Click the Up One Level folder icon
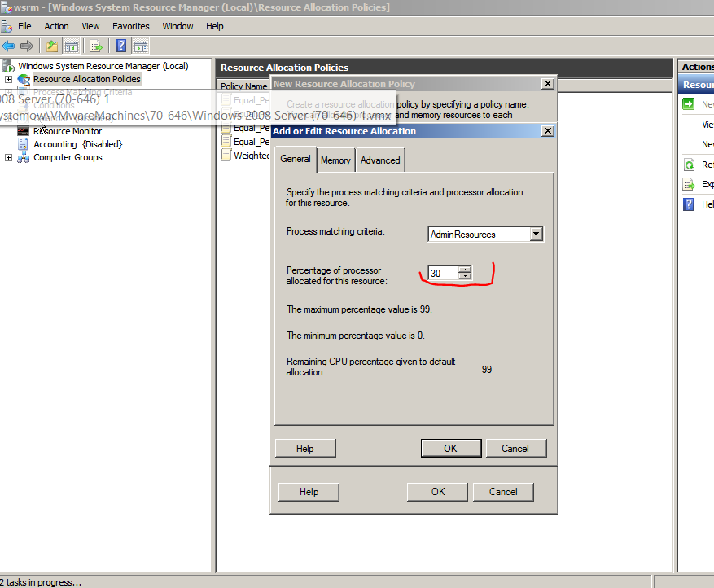The height and width of the screenshot is (588, 714). click(x=52, y=46)
